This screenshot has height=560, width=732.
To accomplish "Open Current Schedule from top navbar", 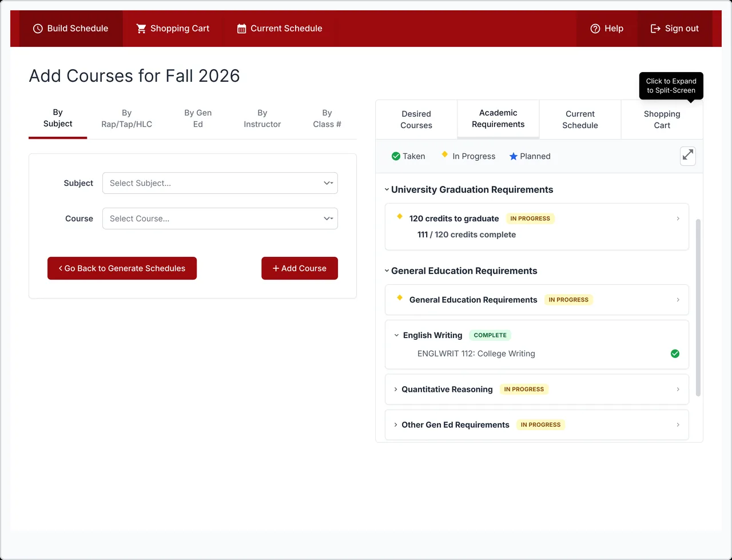I will coord(280,29).
